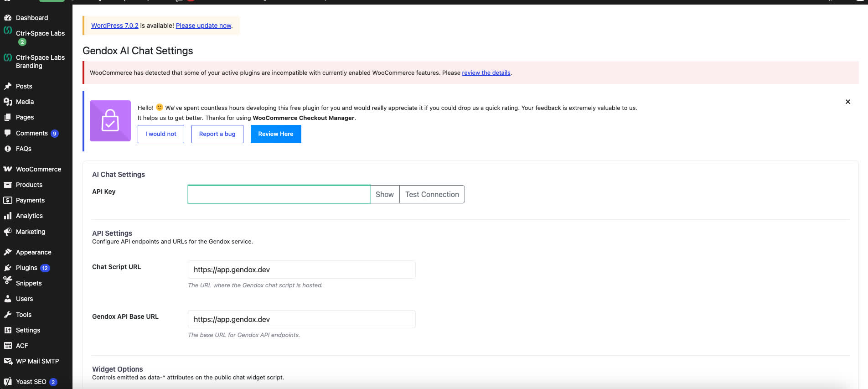Viewport: 868px width, 389px height.
Task: Click the 'Widget Options' section heading
Action: [x=118, y=369]
